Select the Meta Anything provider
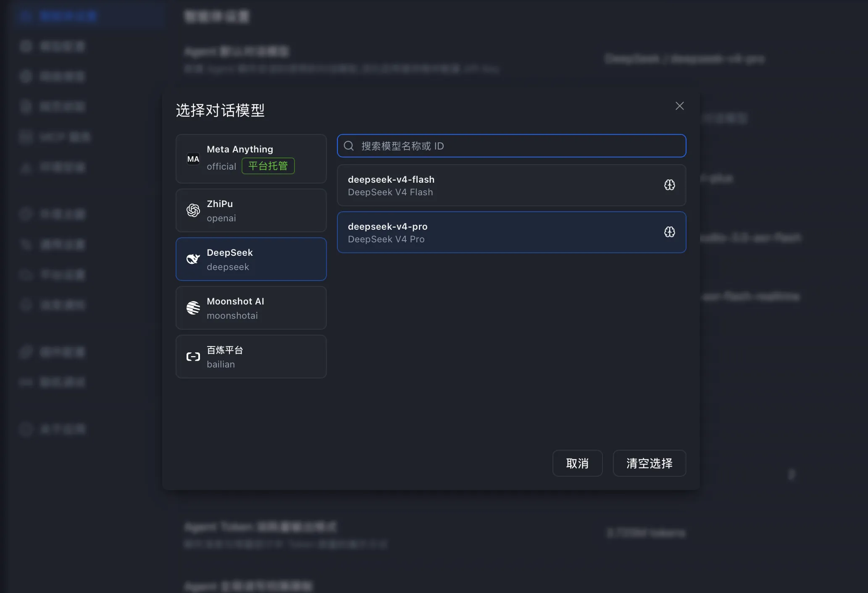This screenshot has height=593, width=868. point(251,159)
